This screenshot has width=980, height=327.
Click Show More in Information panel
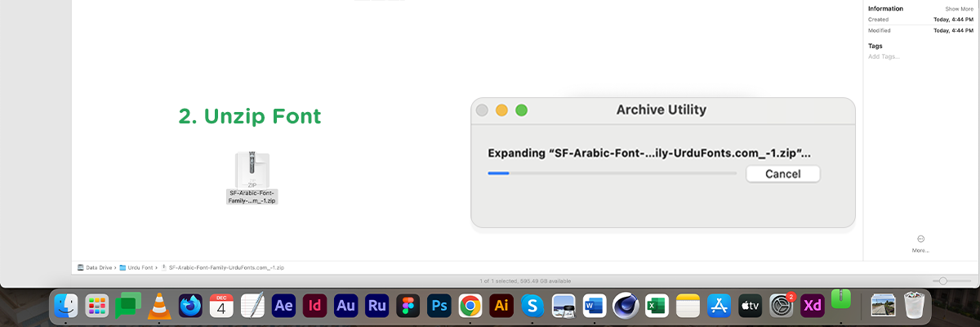click(959, 8)
